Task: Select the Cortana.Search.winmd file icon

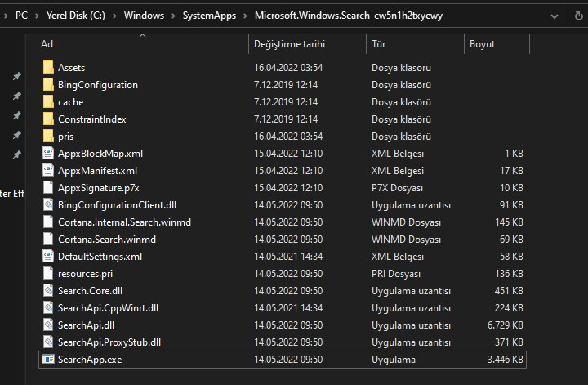Action: tap(47, 240)
